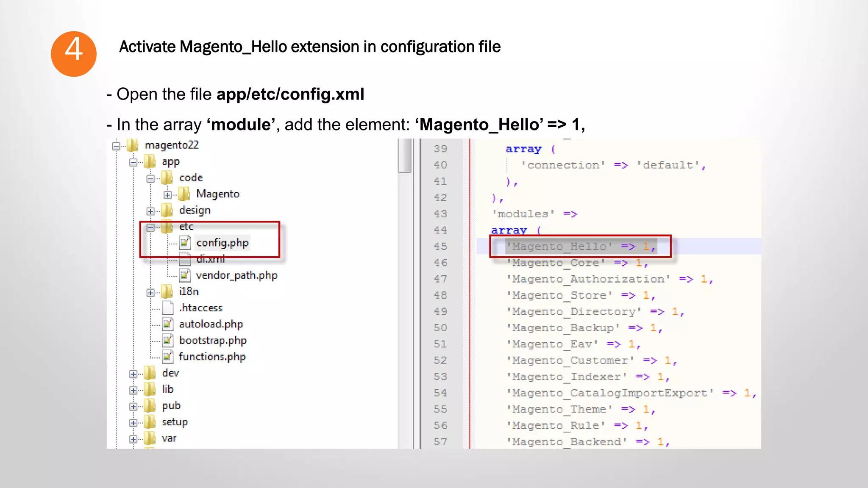Click the lib folder icon
Image resolution: width=868 pixels, height=488 pixels.
pyautogui.click(x=150, y=389)
